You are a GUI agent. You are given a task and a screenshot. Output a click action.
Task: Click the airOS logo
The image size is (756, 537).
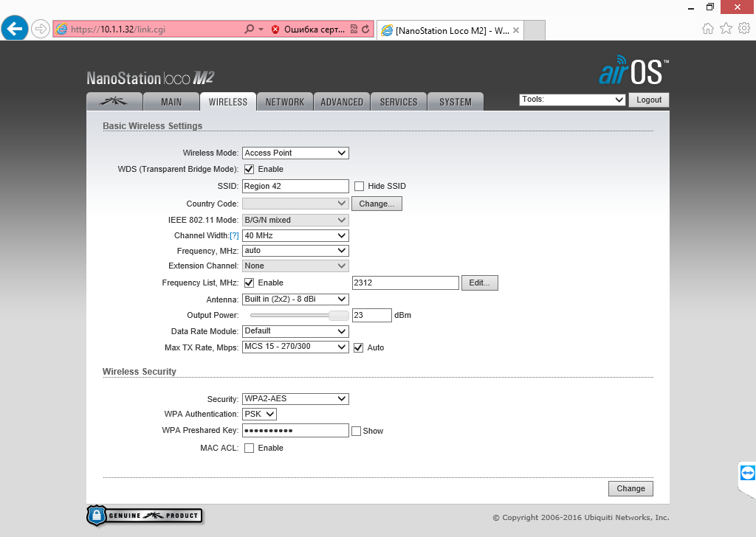point(633,71)
